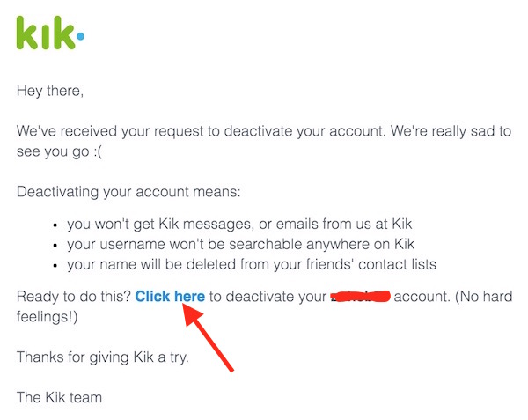
Task: Click the 'Ready to do this?' text
Action: 73,297
